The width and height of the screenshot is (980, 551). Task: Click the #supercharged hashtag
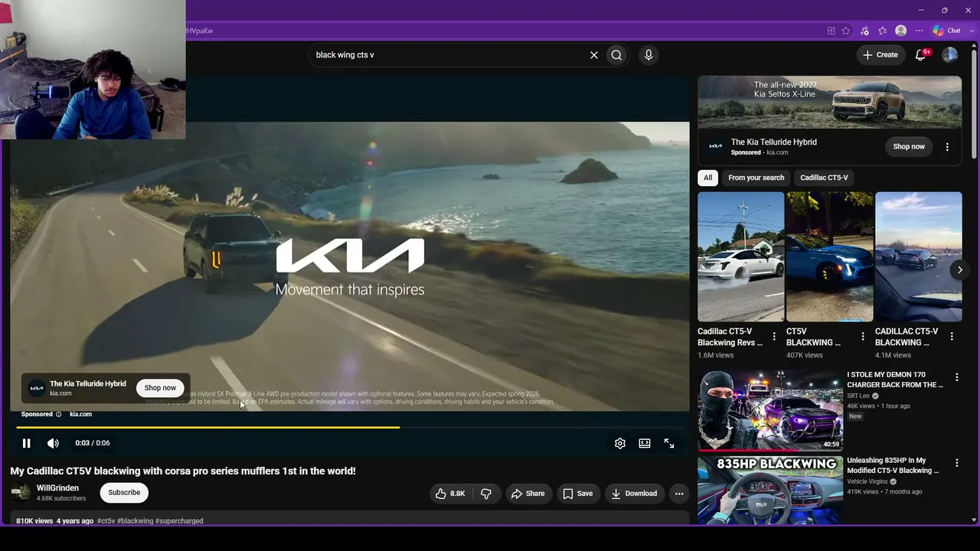(179, 521)
